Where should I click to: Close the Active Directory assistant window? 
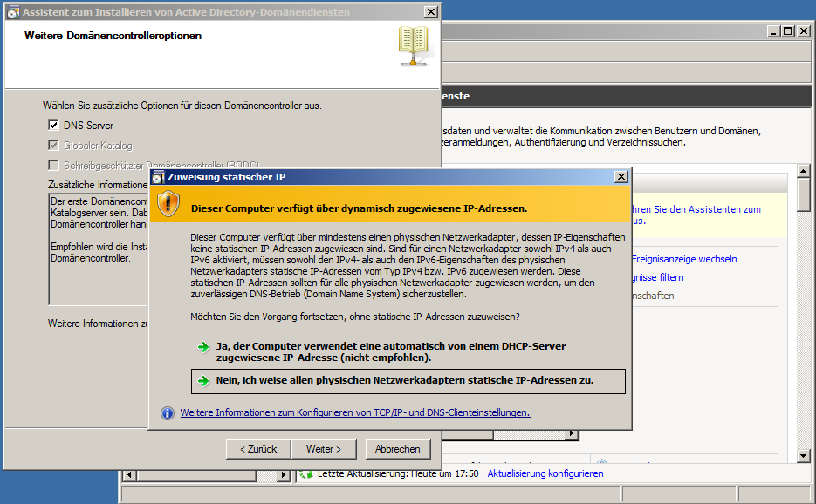[431, 12]
